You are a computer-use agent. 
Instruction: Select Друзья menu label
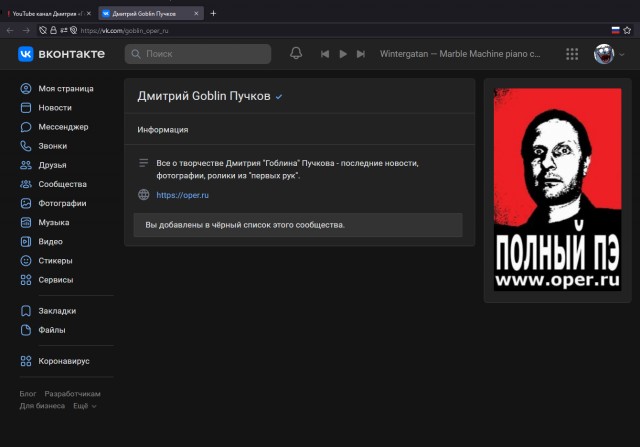tap(52, 165)
